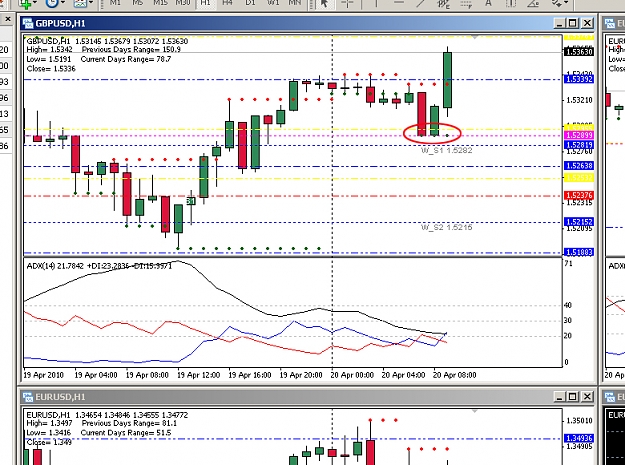The width and height of the screenshot is (625, 465).
Task: Open EURUSD,H1 window system menu icon
Action: click(28, 397)
